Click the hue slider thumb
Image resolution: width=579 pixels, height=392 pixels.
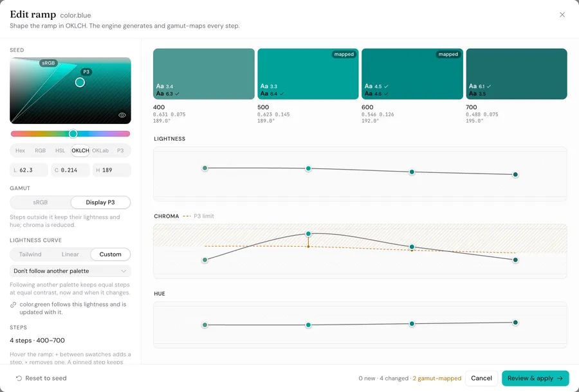pyautogui.click(x=73, y=134)
